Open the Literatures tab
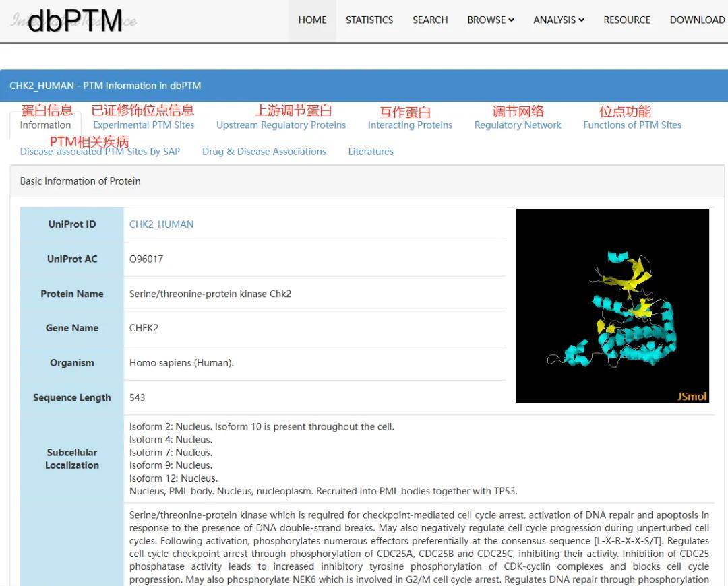This screenshot has width=728, height=586. (371, 152)
